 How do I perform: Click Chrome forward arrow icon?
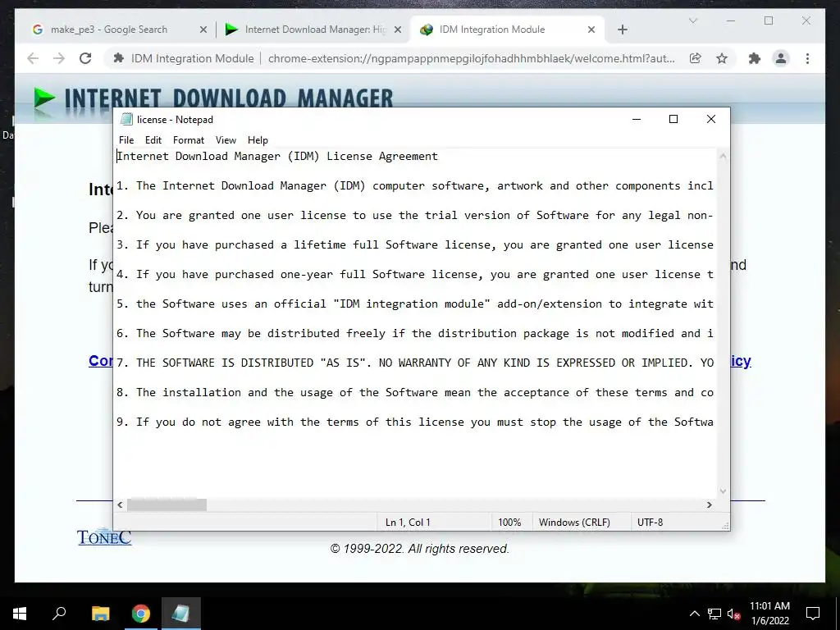click(x=59, y=58)
